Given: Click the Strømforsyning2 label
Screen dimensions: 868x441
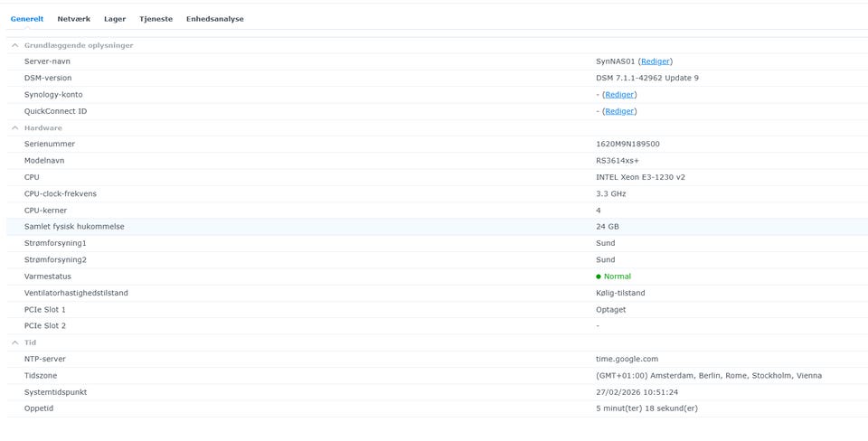Looking at the screenshot, I should (x=55, y=259).
